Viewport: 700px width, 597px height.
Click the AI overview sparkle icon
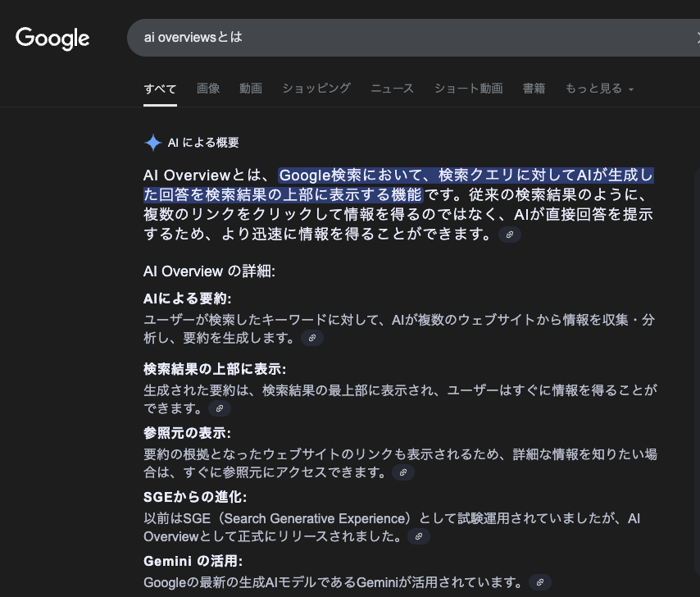tap(152, 143)
